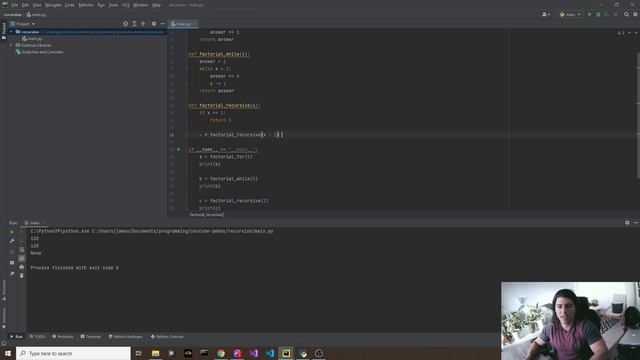Place cursor on factorial_recursive call line 18
640x360 pixels.
241,135
